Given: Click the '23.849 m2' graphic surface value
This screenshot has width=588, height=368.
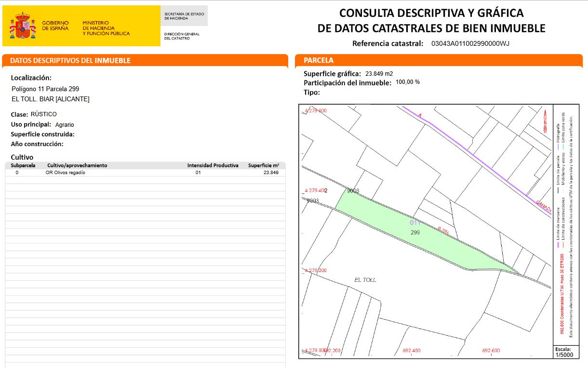Looking at the screenshot, I should [379, 74].
